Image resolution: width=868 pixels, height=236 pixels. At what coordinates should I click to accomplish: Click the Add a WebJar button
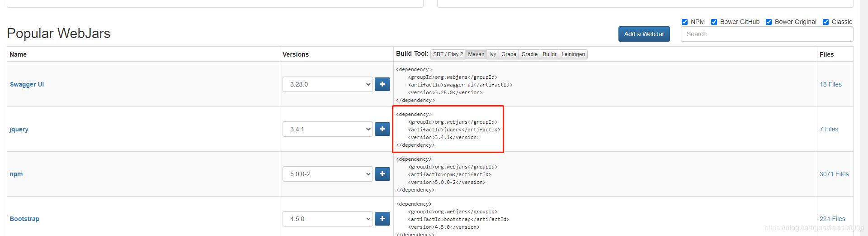click(x=644, y=34)
